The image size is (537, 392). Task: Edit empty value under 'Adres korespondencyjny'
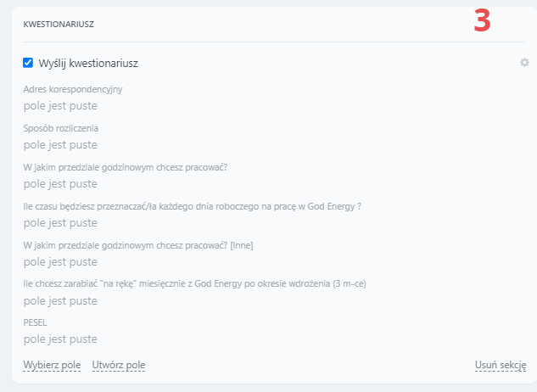(x=60, y=106)
